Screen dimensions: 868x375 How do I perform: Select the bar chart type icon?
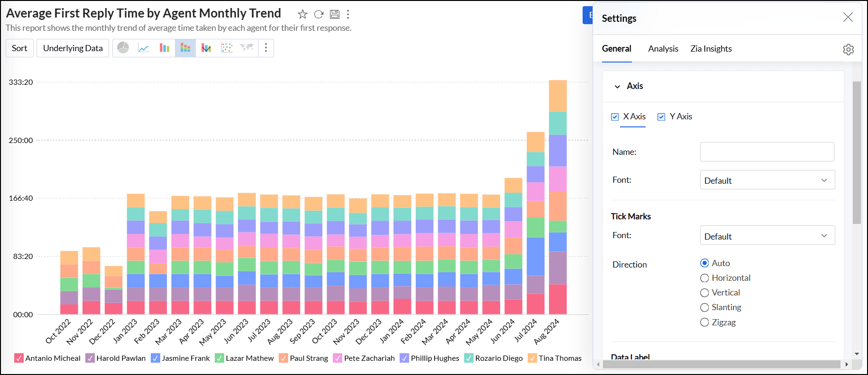click(x=164, y=48)
